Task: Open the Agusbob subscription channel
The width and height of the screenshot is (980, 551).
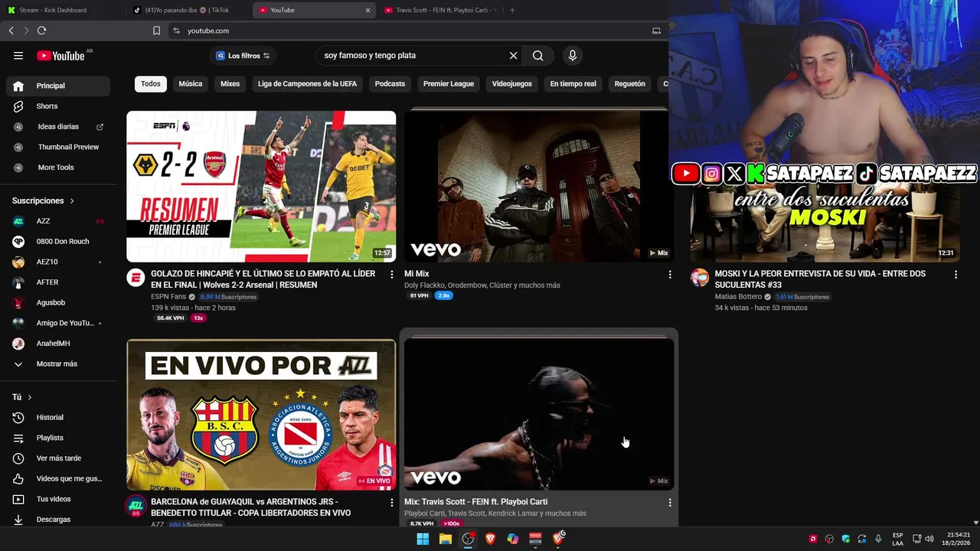Action: click(58, 302)
